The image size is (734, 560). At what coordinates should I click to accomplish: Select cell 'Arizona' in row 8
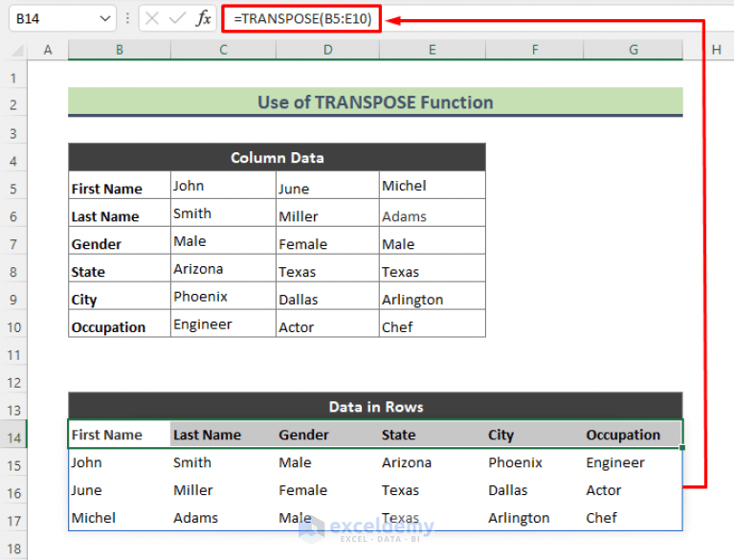[223, 268]
